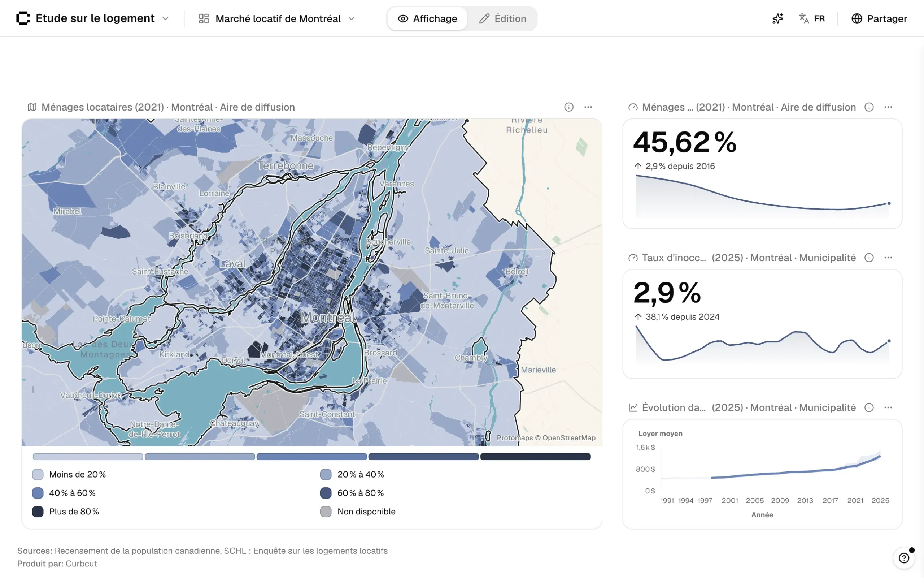Click the Protomaps attribution link
The width and height of the screenshot is (924, 578).
pyautogui.click(x=515, y=438)
